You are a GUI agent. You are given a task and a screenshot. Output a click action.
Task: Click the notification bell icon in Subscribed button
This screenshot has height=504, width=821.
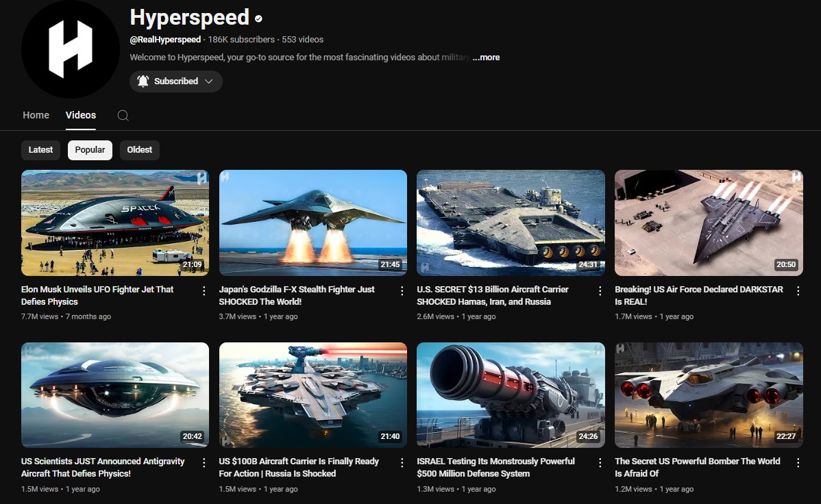(x=143, y=81)
